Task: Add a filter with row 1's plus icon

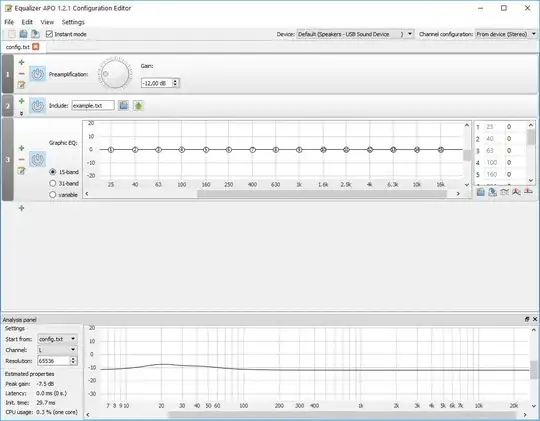Action: point(21,62)
